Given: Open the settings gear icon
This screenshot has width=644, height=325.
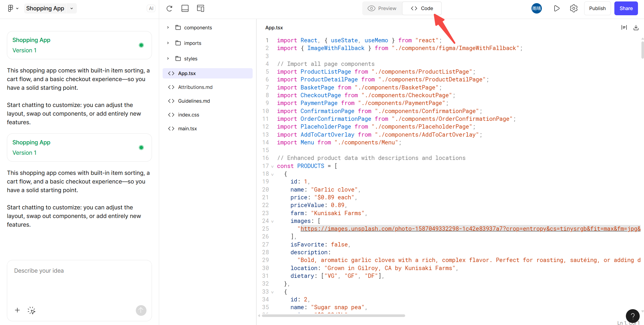Looking at the screenshot, I should click(x=573, y=8).
